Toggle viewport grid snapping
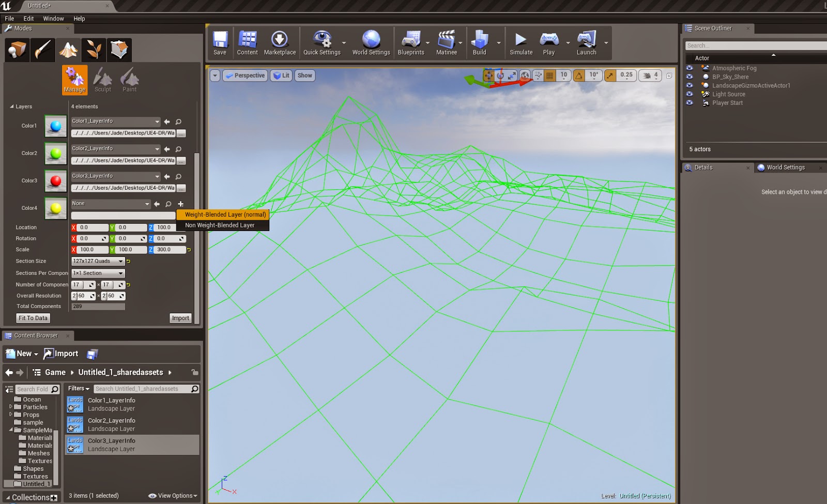 pyautogui.click(x=549, y=75)
